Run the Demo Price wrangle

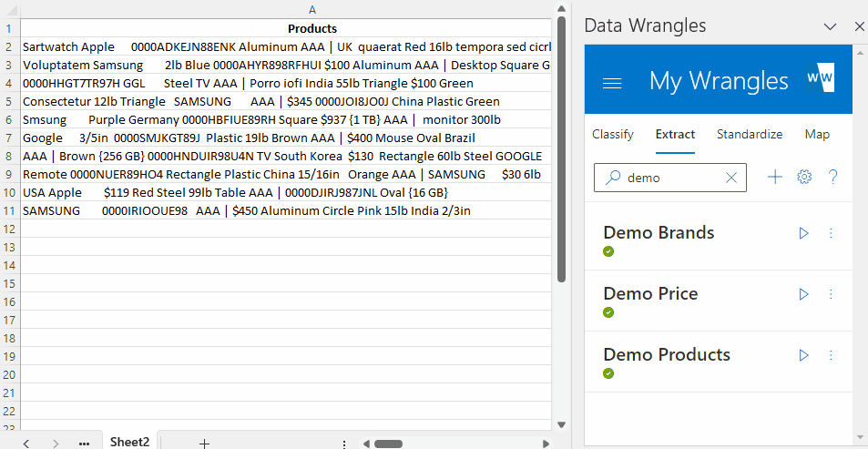(x=803, y=294)
